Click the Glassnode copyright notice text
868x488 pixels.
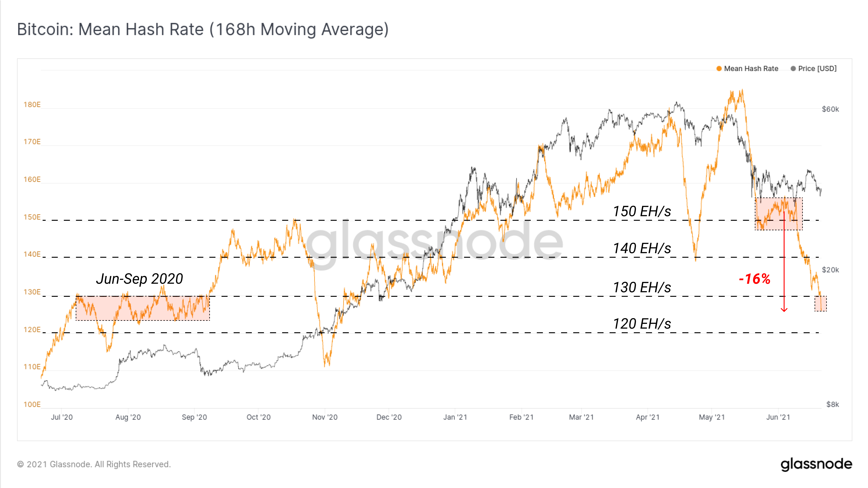pos(94,464)
